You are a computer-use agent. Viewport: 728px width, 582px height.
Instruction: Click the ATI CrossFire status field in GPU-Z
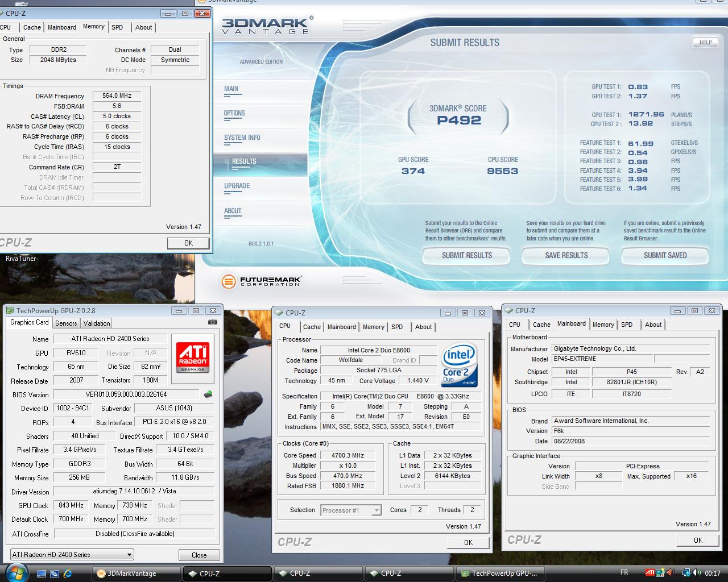point(135,534)
